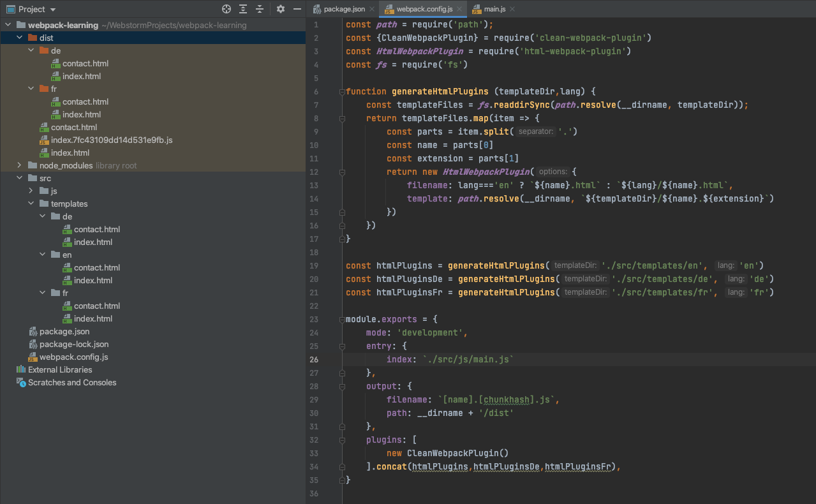
Task: Collapse the dist/de folder
Action: 31,51
